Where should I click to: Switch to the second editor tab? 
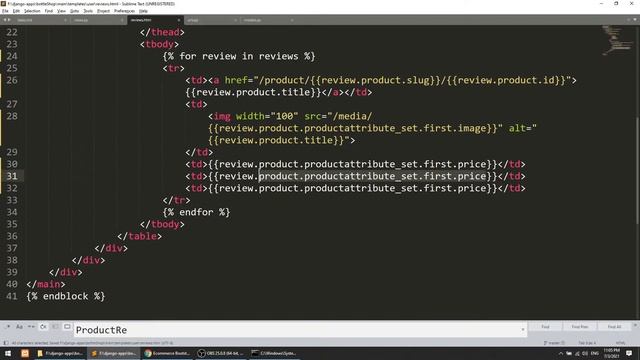pyautogui.click(x=98, y=20)
